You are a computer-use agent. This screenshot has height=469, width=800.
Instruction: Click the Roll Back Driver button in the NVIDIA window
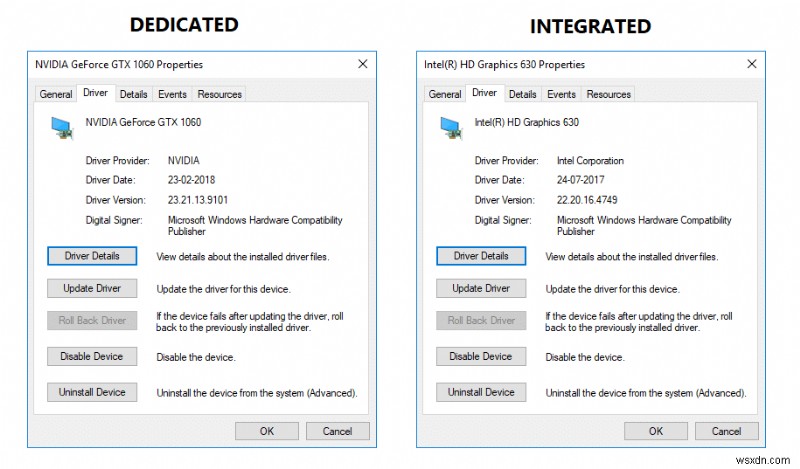pyautogui.click(x=92, y=320)
